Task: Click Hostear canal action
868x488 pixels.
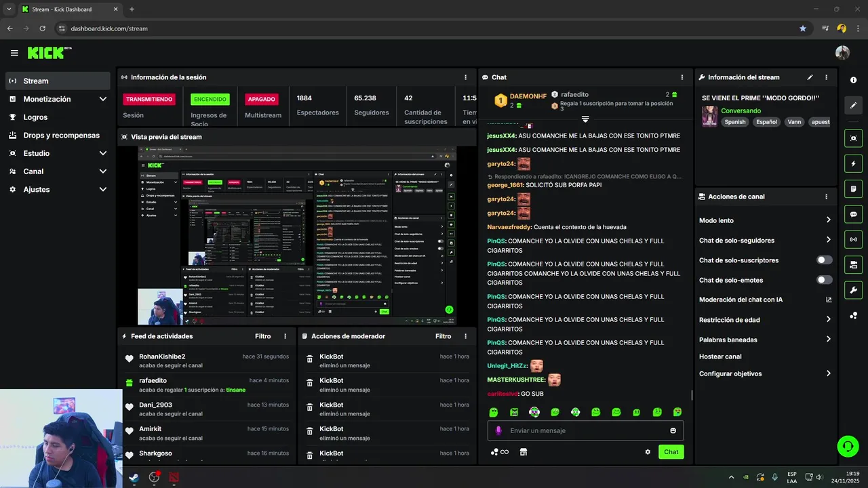Action: pyautogui.click(x=720, y=357)
